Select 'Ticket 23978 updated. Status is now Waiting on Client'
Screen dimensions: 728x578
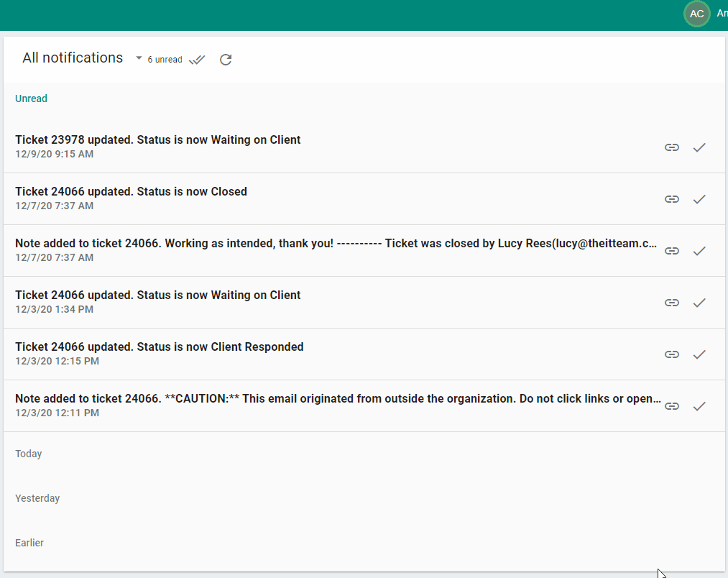[x=364, y=147]
